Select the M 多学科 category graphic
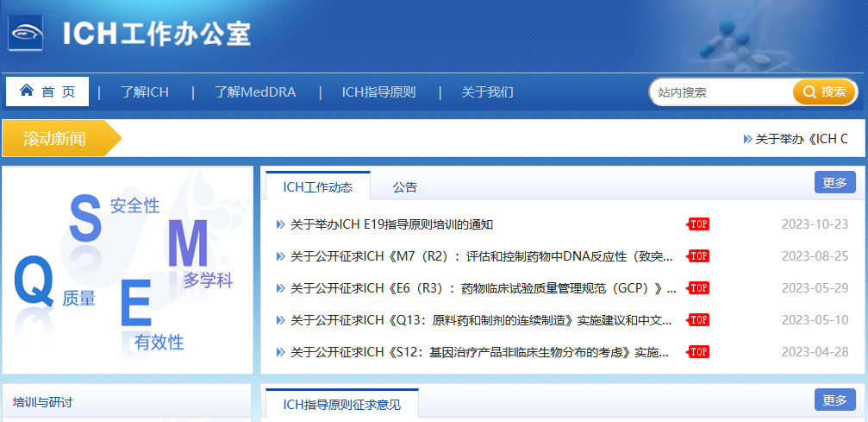This screenshot has width=868, height=422. pyautogui.click(x=188, y=243)
